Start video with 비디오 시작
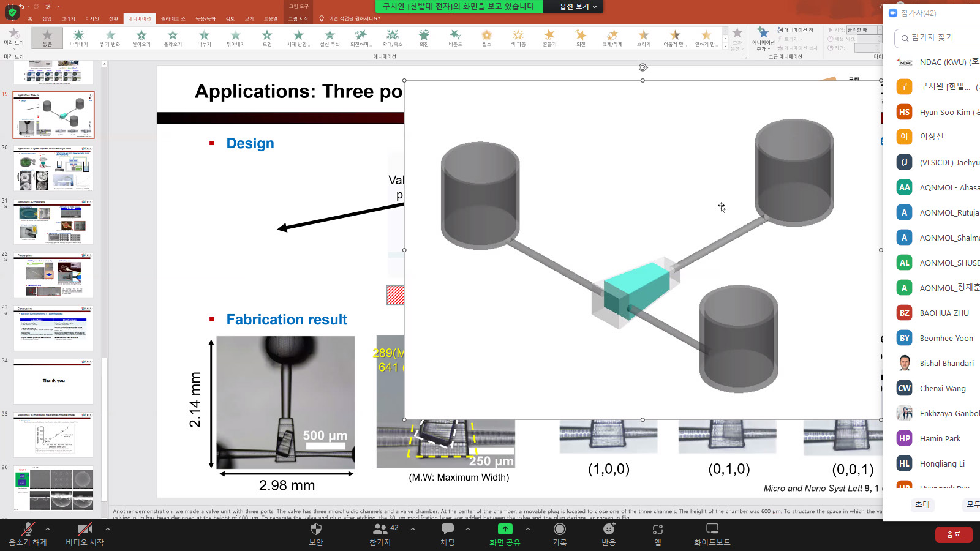Image resolution: width=980 pixels, height=551 pixels. tap(85, 534)
